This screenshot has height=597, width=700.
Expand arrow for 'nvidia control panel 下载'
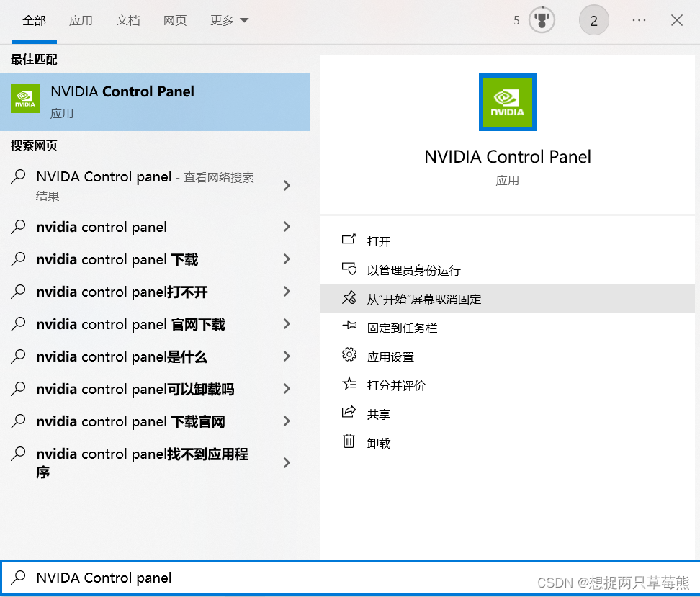coord(287,259)
